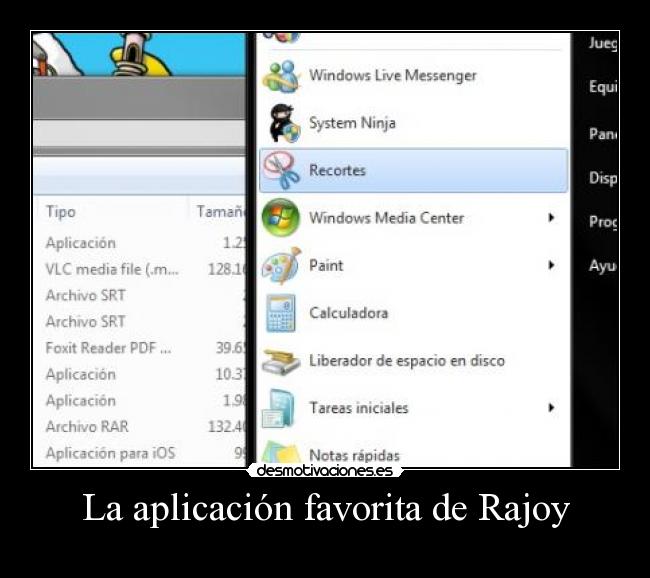Image resolution: width=650 pixels, height=578 pixels.
Task: Click the 132.4 size value
Action: point(227,427)
